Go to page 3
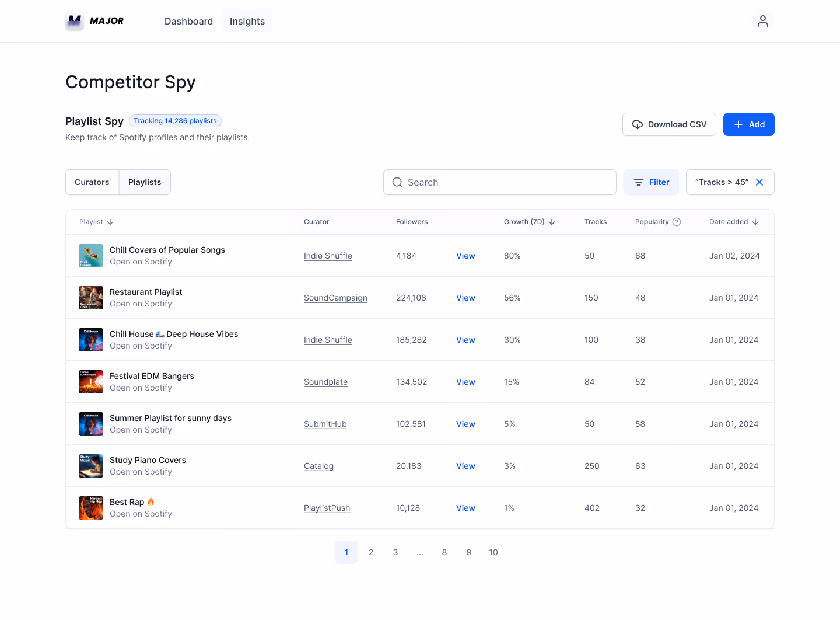The width and height of the screenshot is (840, 620). click(395, 552)
